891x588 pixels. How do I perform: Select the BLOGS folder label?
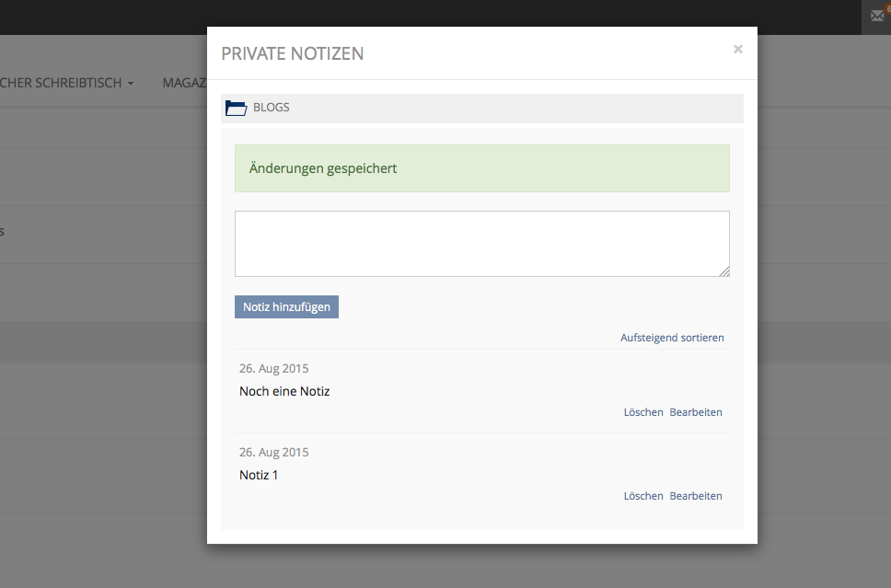pyautogui.click(x=271, y=108)
